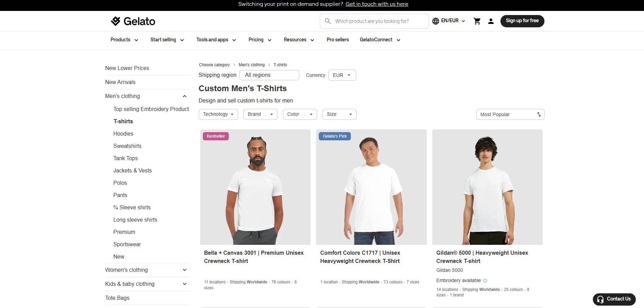Click the globe language icon

point(435,21)
